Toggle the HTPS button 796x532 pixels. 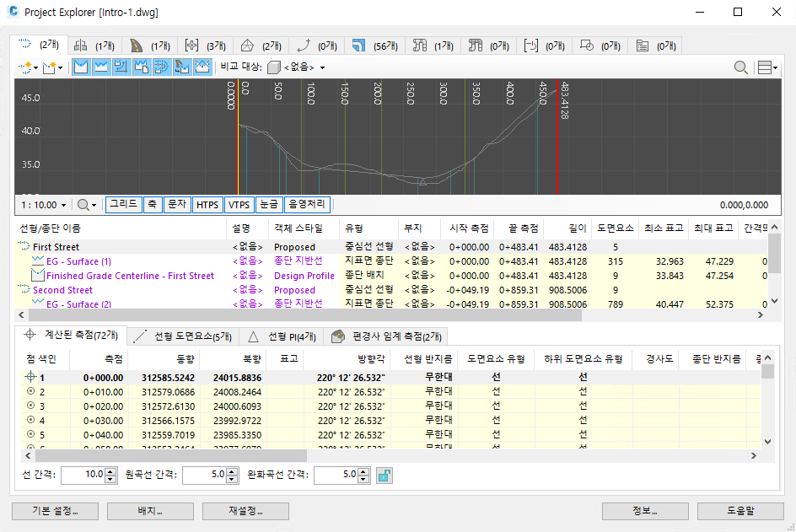coord(207,205)
